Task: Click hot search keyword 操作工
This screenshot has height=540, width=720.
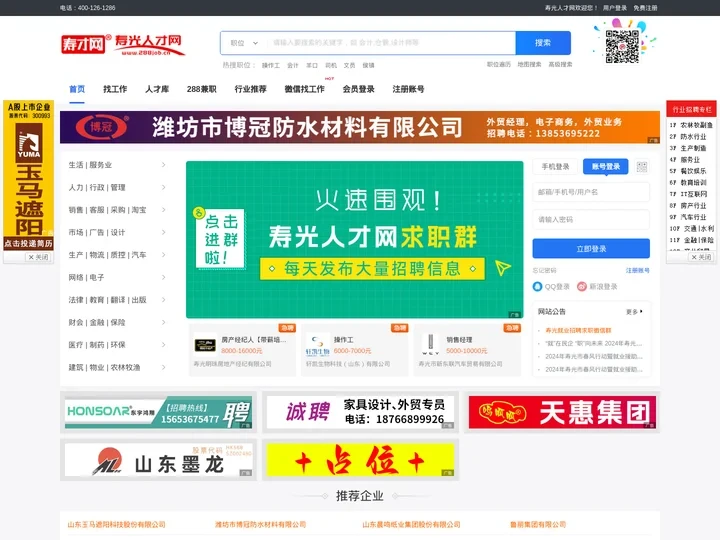Action: pos(270,65)
